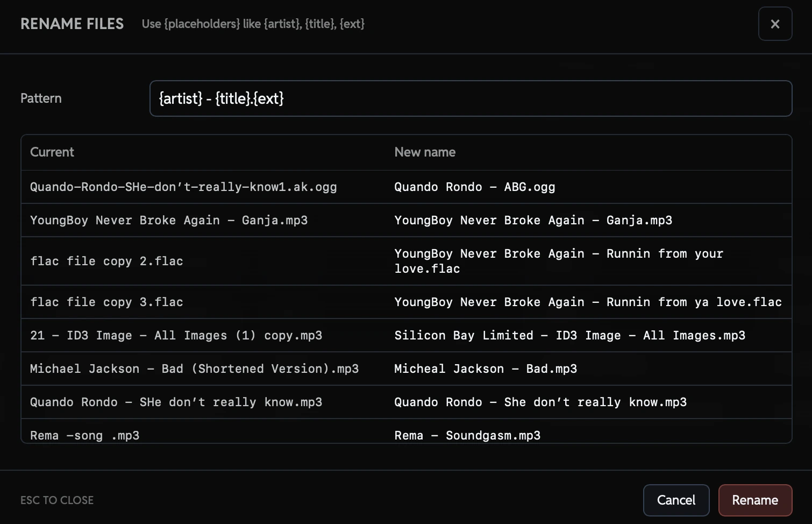Click the New name column header
This screenshot has width=812, height=524.
click(x=424, y=152)
